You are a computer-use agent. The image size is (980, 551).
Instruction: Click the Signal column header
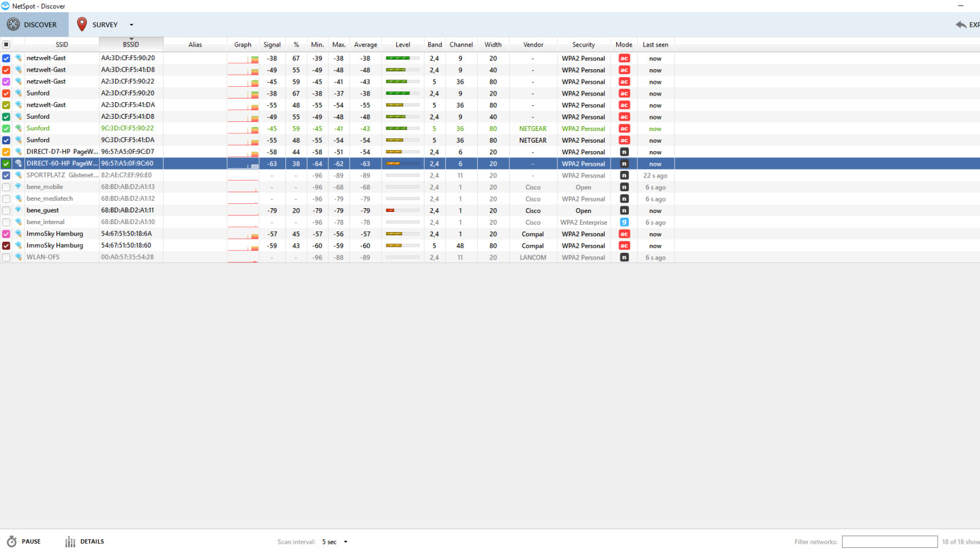[272, 45]
